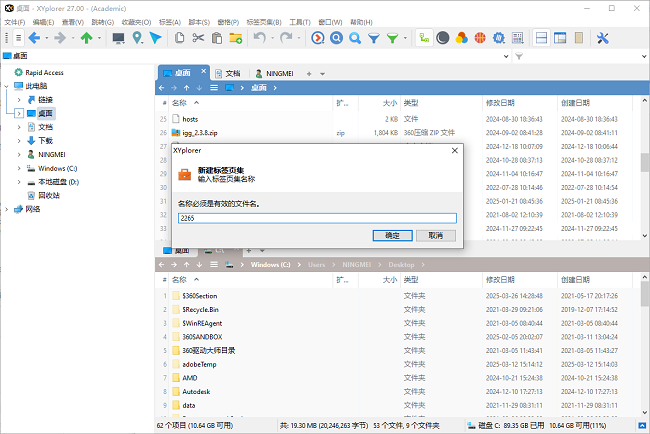The height and width of the screenshot is (434, 650).
Task: Open the address bar dropdown
Action: 506,56
